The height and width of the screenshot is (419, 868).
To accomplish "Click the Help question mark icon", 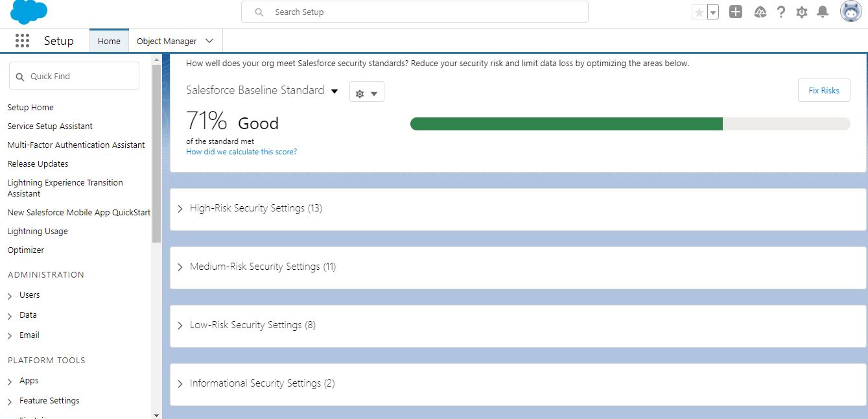I will click(780, 12).
